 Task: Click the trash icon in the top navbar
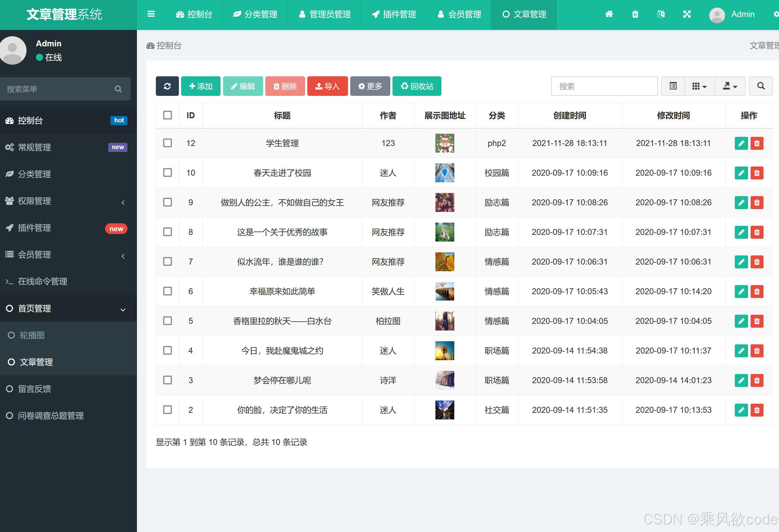click(x=635, y=15)
